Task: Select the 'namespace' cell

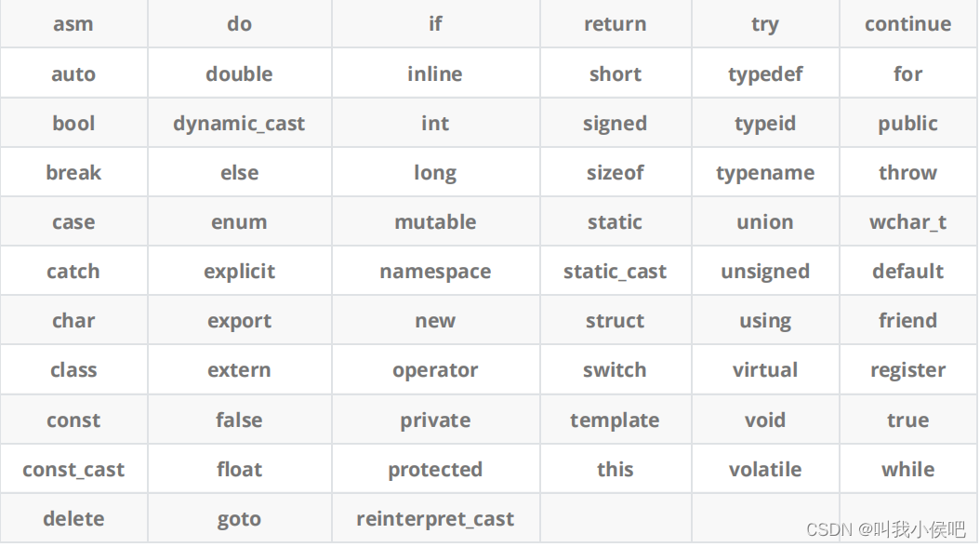Action: pos(436,272)
